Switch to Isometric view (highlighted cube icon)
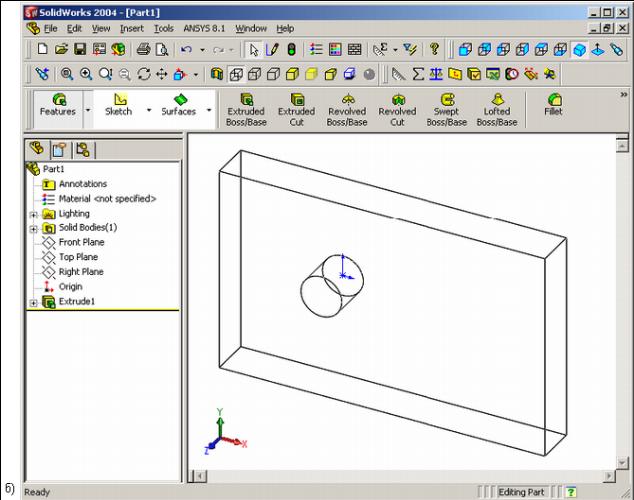Screen dimensions: 634x500 (579, 50)
